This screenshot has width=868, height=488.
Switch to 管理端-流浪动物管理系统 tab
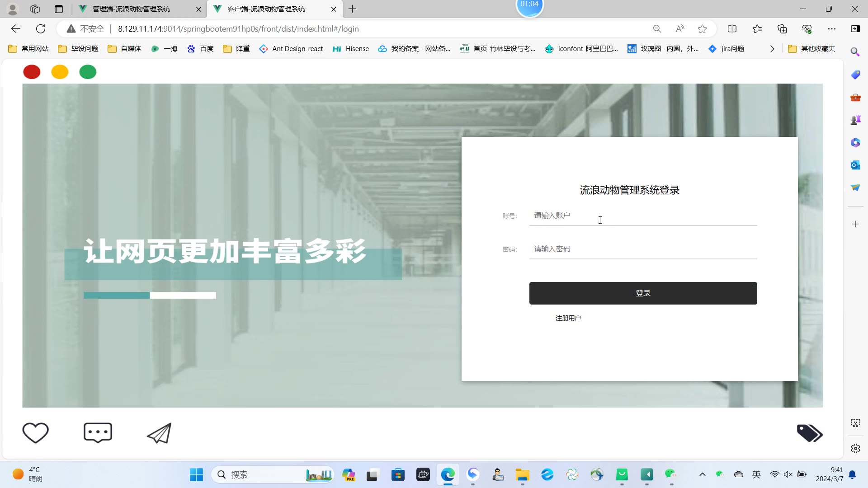click(131, 9)
